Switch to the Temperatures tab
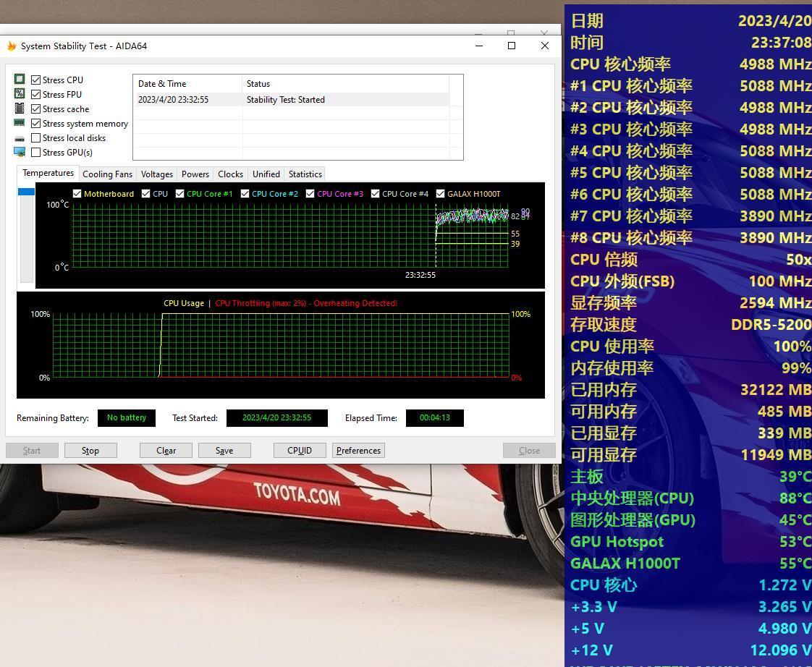This screenshot has width=812, height=667. [x=48, y=173]
